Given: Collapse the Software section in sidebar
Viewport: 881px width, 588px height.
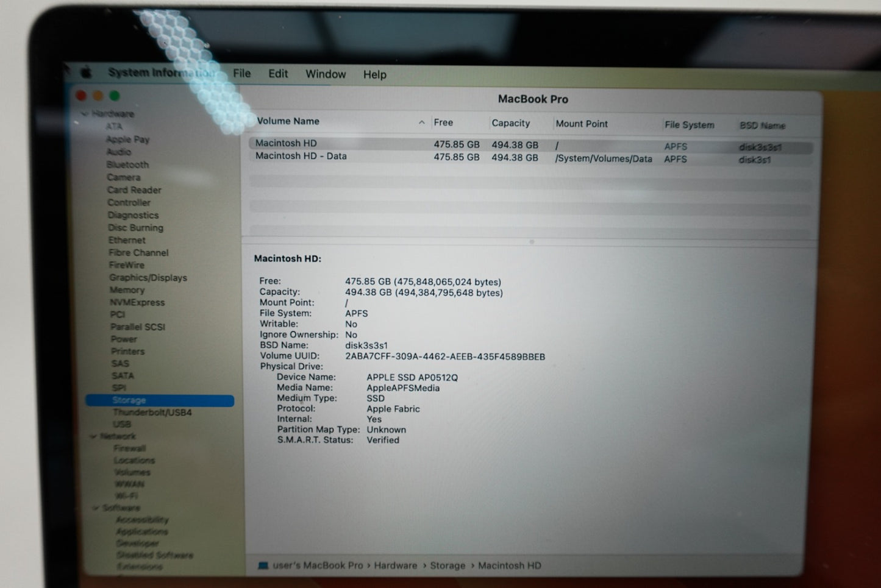Looking at the screenshot, I should click(x=96, y=508).
